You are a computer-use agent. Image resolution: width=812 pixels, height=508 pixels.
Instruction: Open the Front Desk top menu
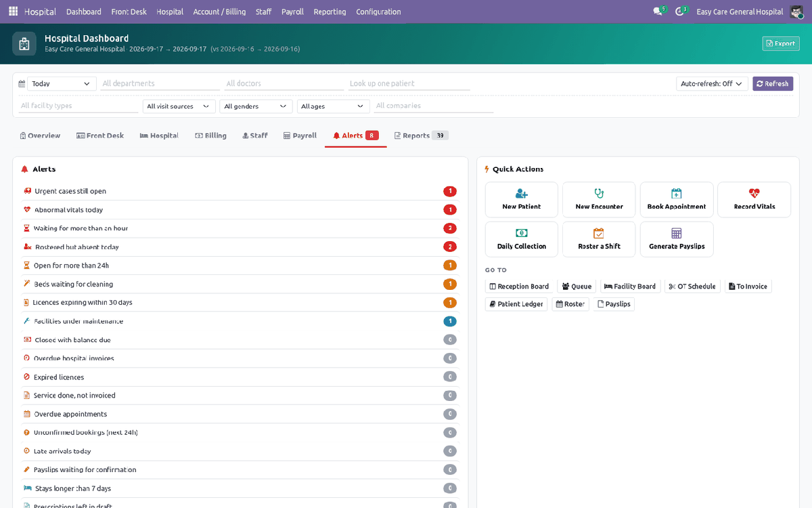click(x=129, y=12)
